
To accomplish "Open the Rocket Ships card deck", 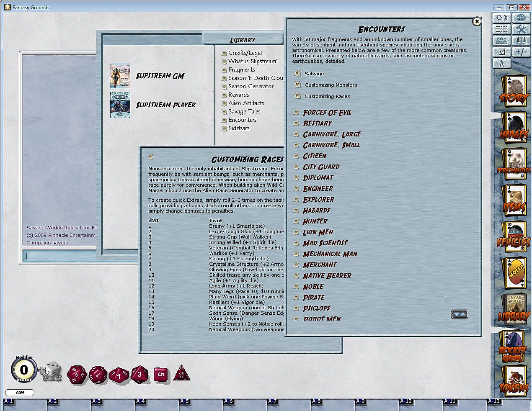I will (x=514, y=347).
